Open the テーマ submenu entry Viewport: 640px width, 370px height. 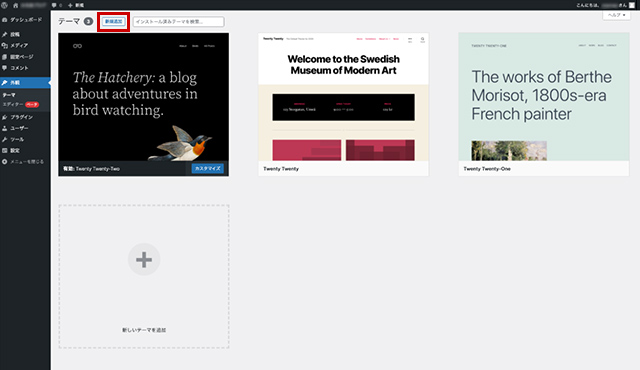tap(9, 95)
